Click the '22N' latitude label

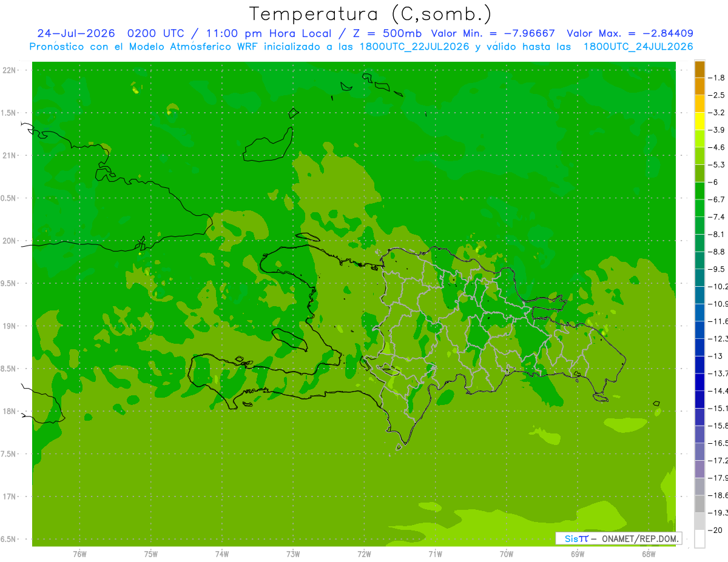pyautogui.click(x=9, y=70)
